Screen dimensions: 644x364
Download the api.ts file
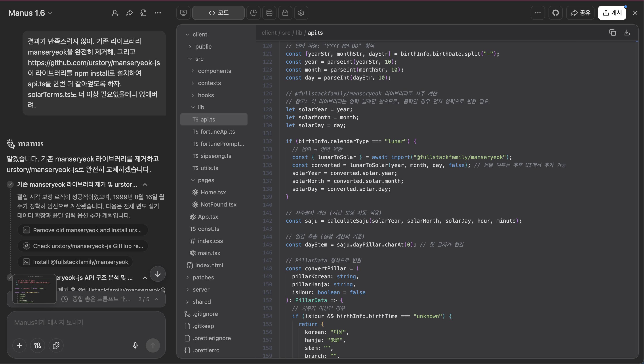click(x=627, y=32)
